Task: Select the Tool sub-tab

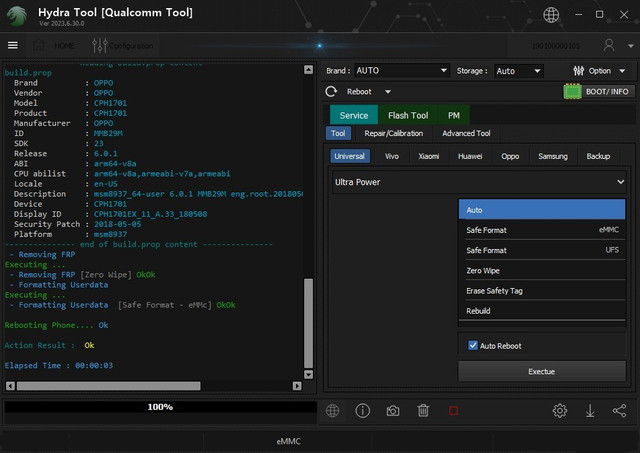Action: click(338, 133)
